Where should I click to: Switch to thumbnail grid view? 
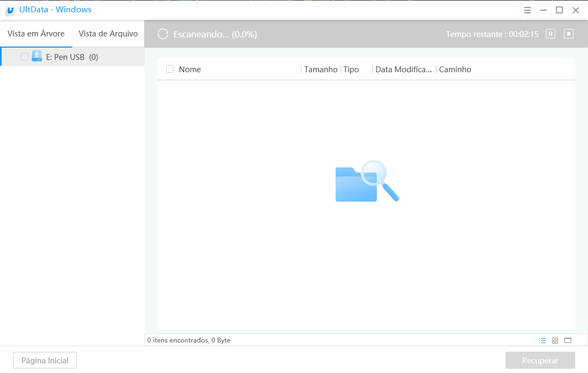coord(555,340)
